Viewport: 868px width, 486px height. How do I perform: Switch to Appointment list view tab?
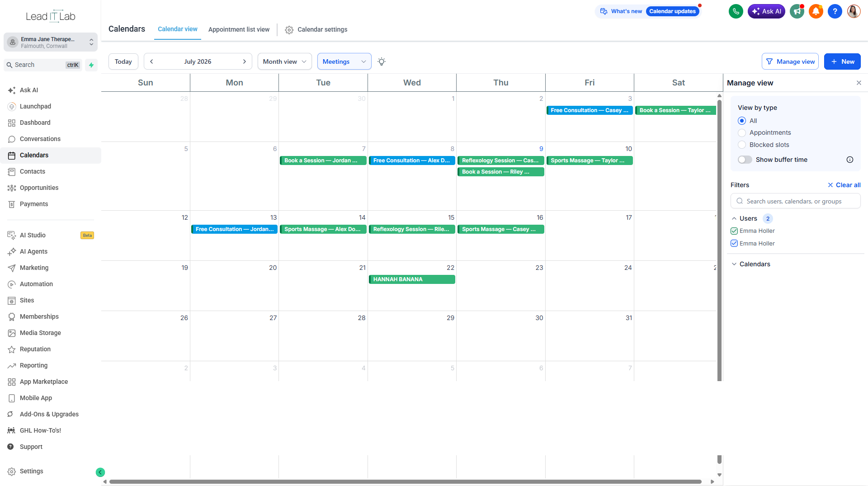pyautogui.click(x=239, y=29)
